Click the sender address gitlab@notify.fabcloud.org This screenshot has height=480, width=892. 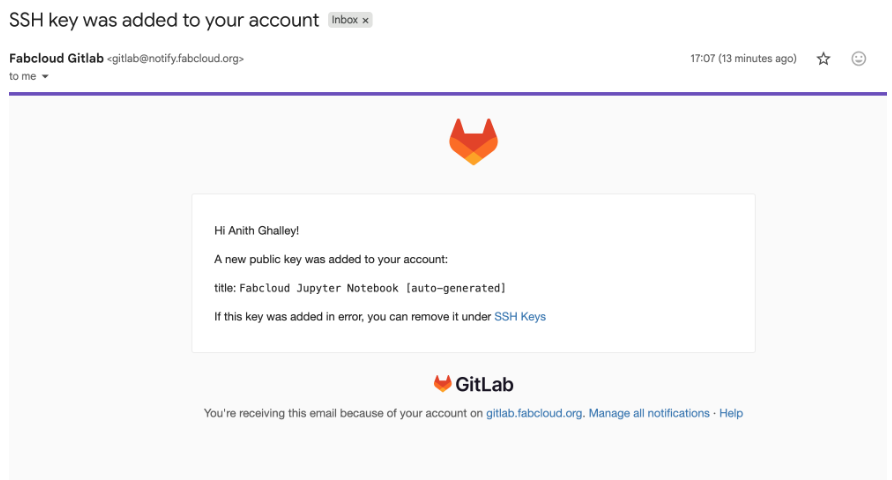point(175,59)
